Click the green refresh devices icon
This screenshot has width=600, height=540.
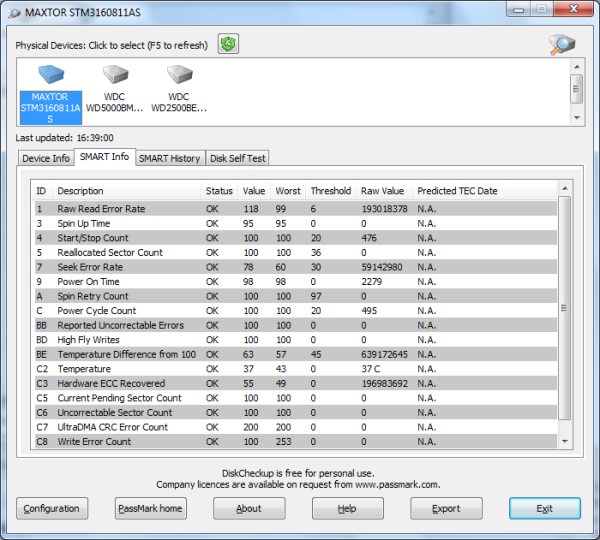(228, 44)
